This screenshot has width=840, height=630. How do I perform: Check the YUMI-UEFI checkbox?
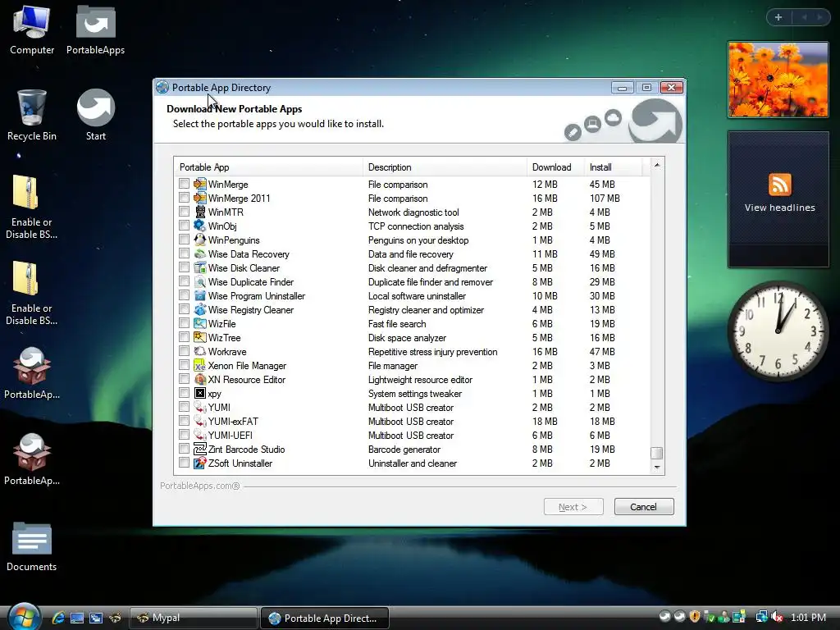pos(185,435)
